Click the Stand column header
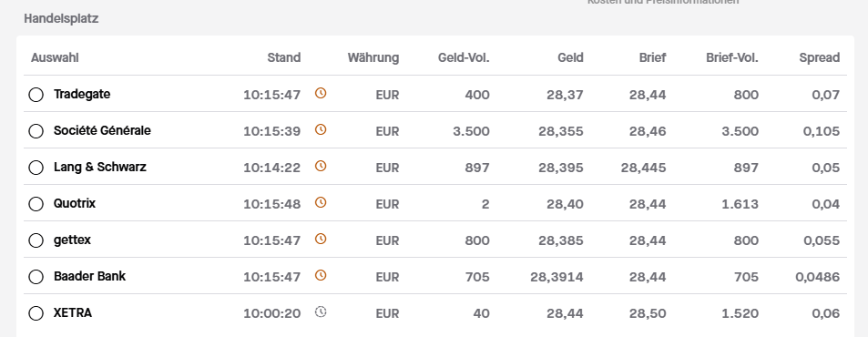This screenshot has width=868, height=337. [284, 57]
